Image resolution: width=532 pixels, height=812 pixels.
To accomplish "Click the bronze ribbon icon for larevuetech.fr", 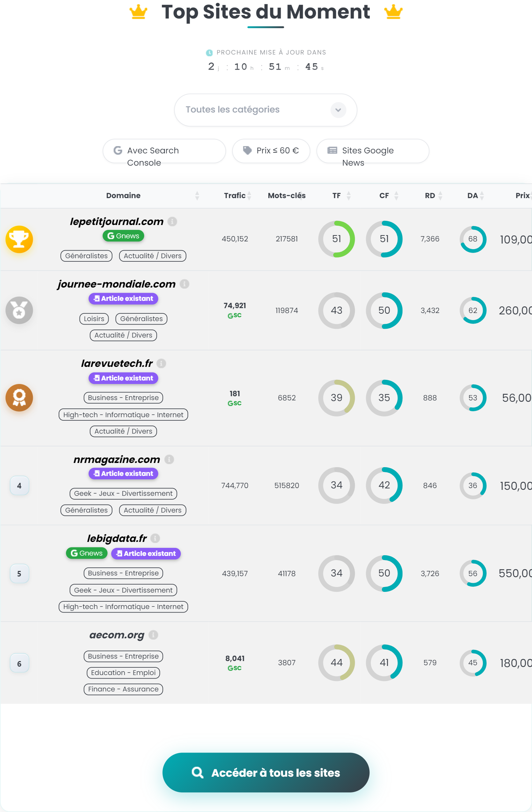I will click(x=19, y=398).
